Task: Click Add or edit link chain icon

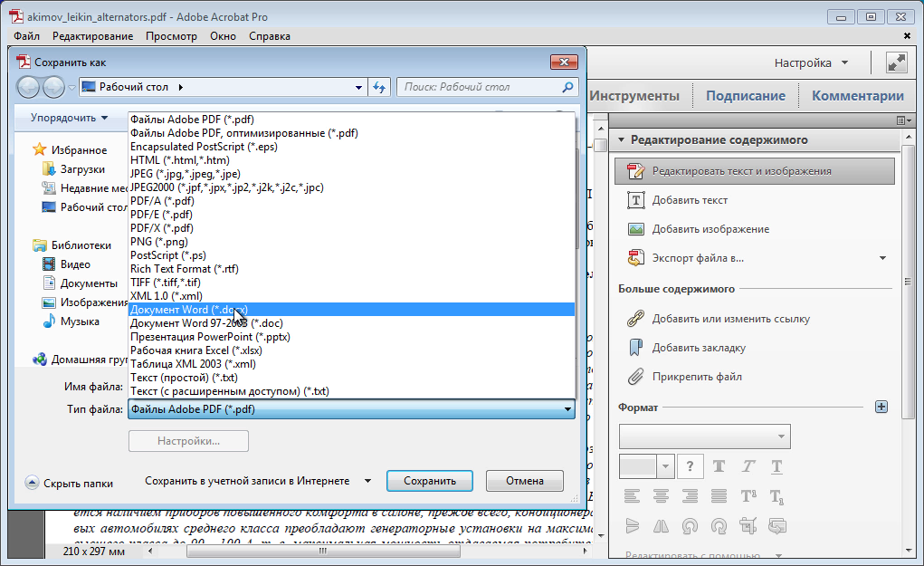Action: pyautogui.click(x=635, y=319)
